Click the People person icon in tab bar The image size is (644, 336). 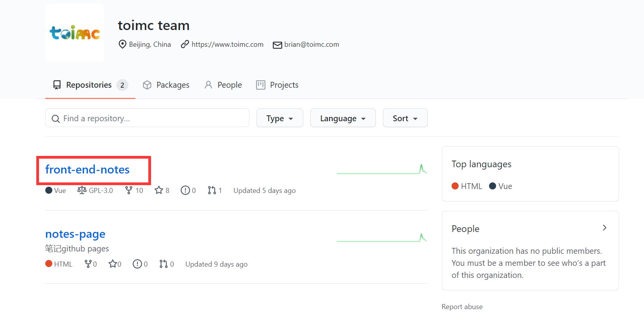pos(208,85)
